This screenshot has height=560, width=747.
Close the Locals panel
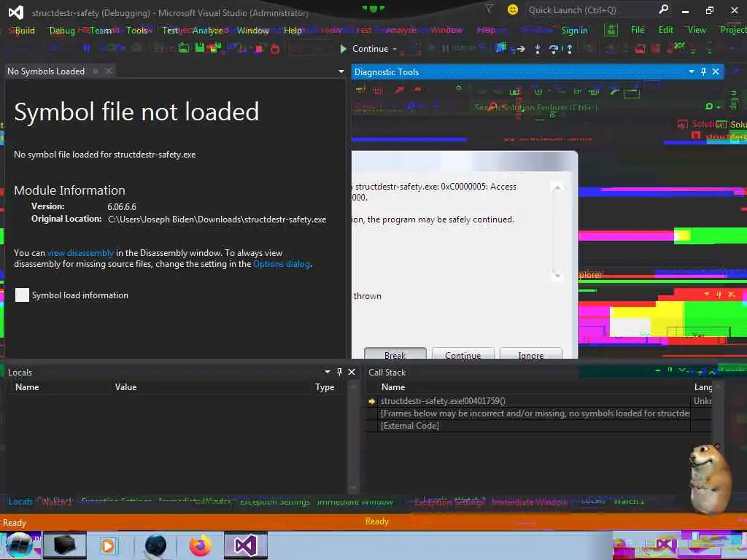352,372
